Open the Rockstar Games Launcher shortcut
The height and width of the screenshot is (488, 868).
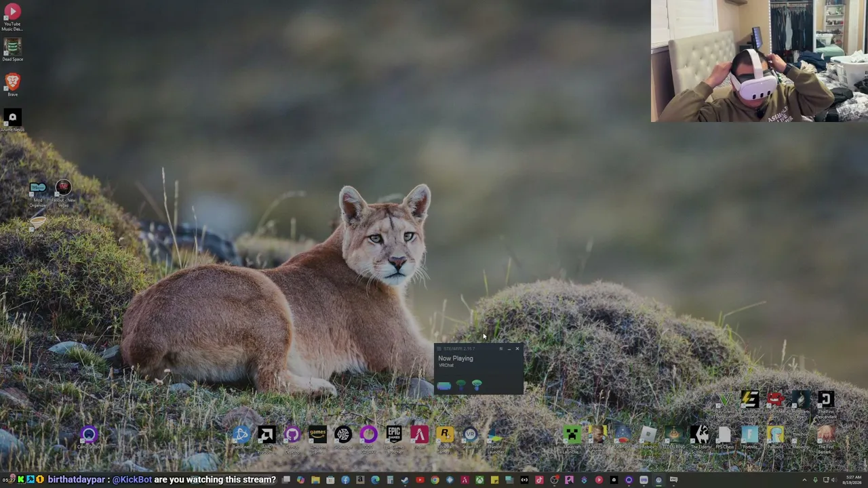coord(445,439)
